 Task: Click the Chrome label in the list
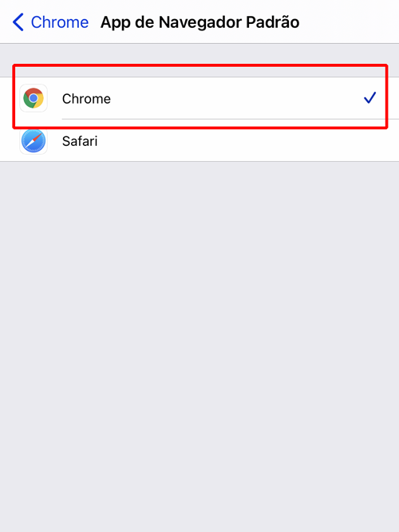click(86, 99)
